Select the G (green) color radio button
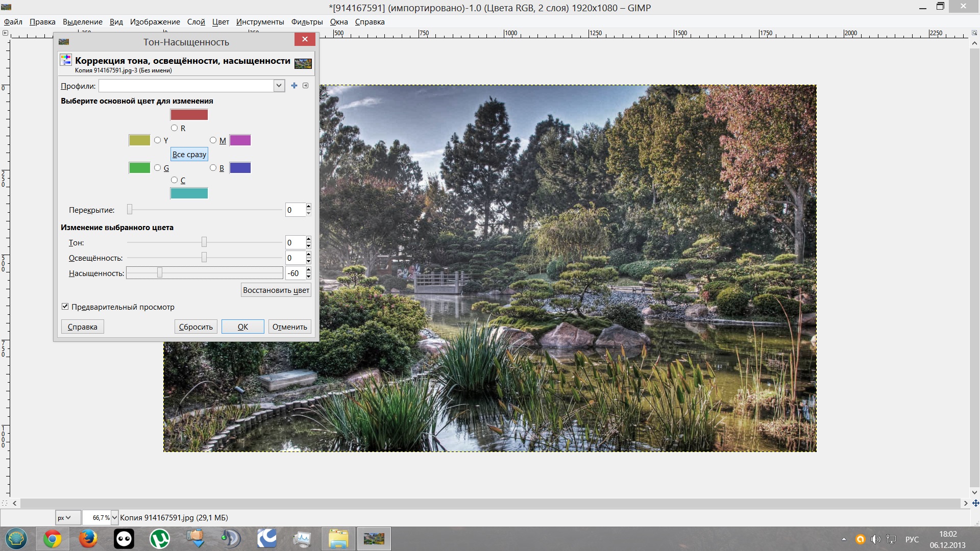The image size is (980, 551). pos(158,168)
